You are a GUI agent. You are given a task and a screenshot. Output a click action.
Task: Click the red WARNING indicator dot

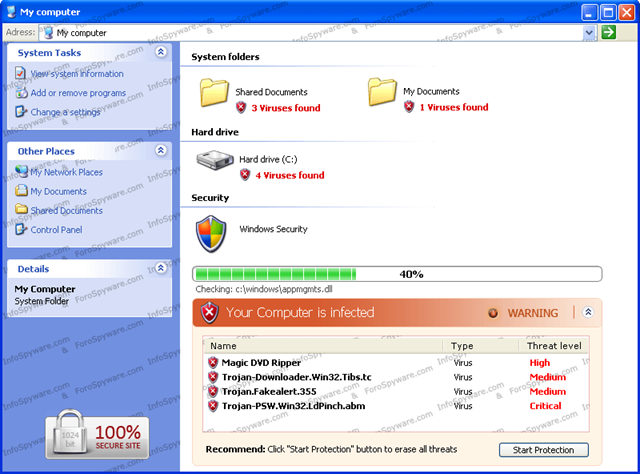coord(493,313)
